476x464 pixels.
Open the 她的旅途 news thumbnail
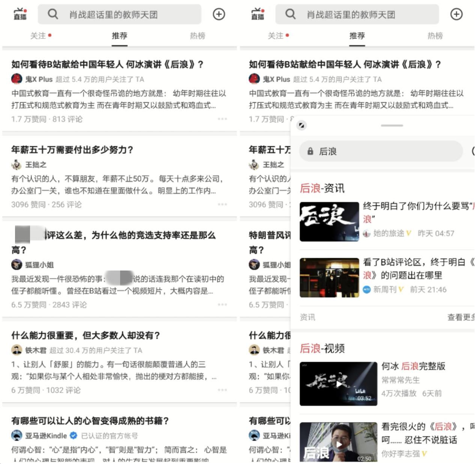[329, 221]
